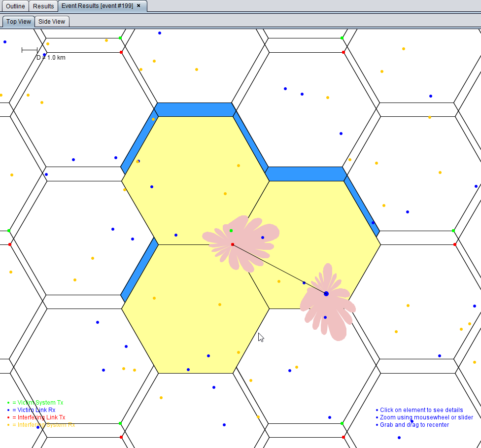Click the blue dot below the large receiver in pink pattern
The width and height of the screenshot is (481, 448).
click(325, 317)
